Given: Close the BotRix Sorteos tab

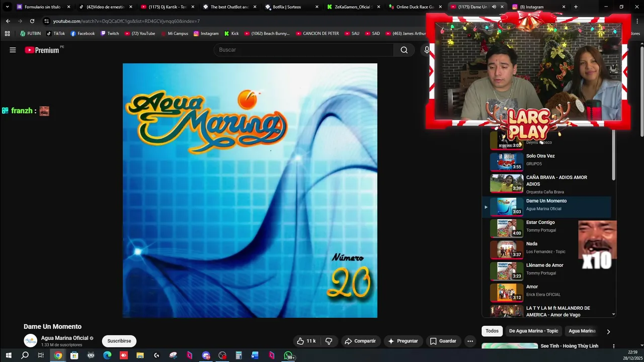Looking at the screenshot, I should tap(317, 7).
